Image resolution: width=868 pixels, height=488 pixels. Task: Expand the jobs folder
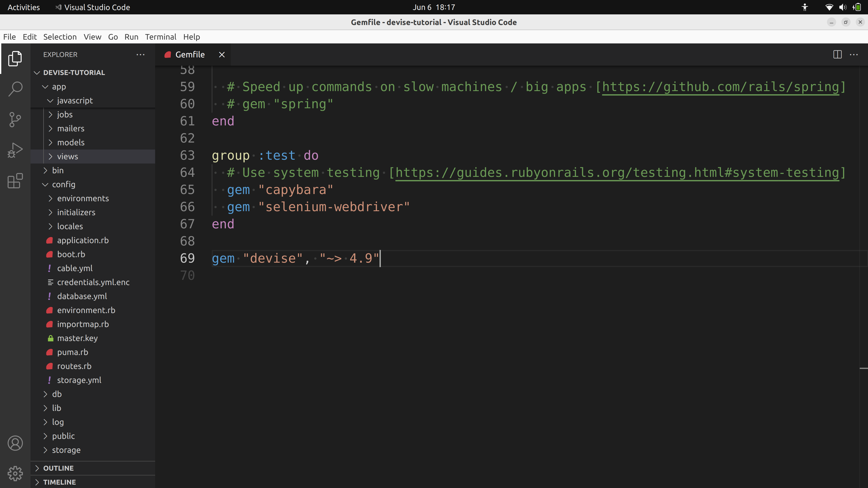coord(50,115)
